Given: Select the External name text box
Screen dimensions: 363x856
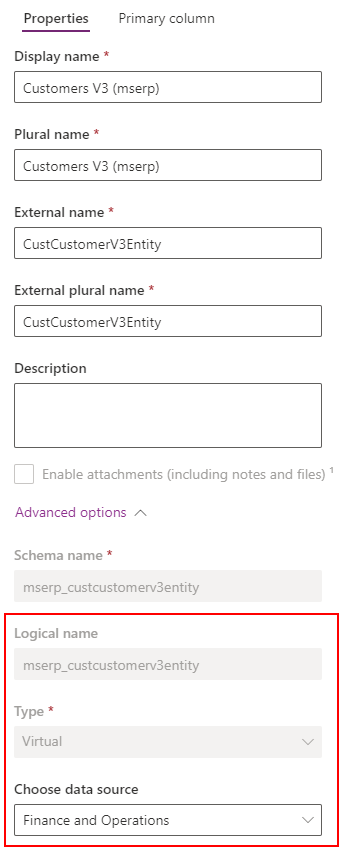Looking at the screenshot, I should (x=168, y=243).
